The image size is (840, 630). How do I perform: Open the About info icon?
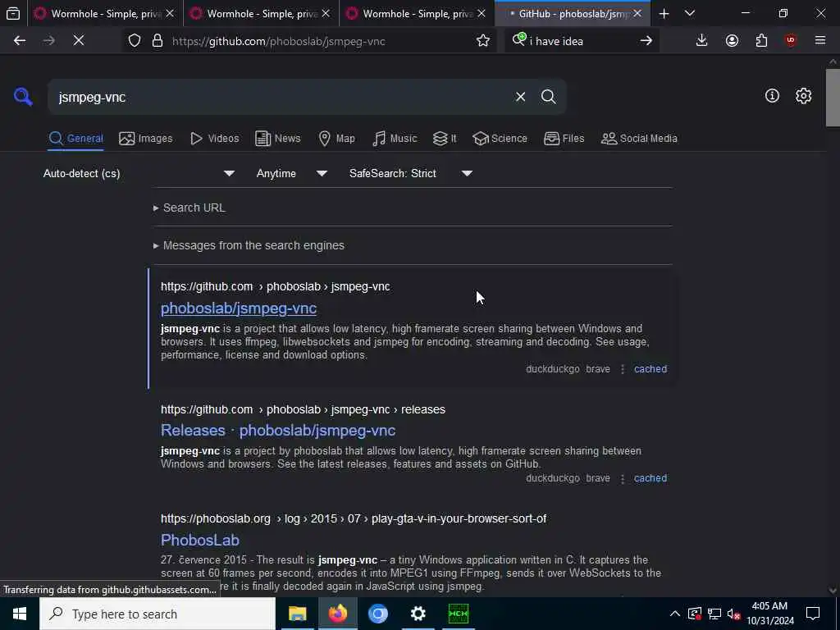772,96
